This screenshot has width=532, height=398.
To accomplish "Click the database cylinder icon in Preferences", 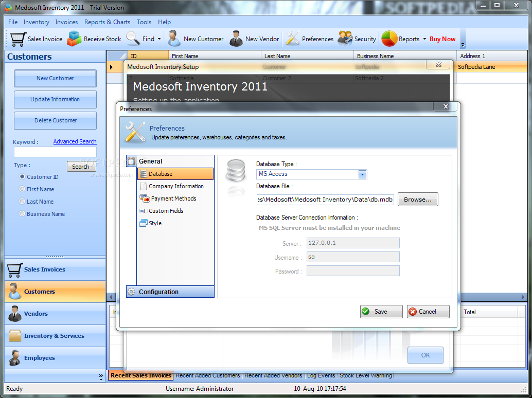I will click(x=236, y=170).
